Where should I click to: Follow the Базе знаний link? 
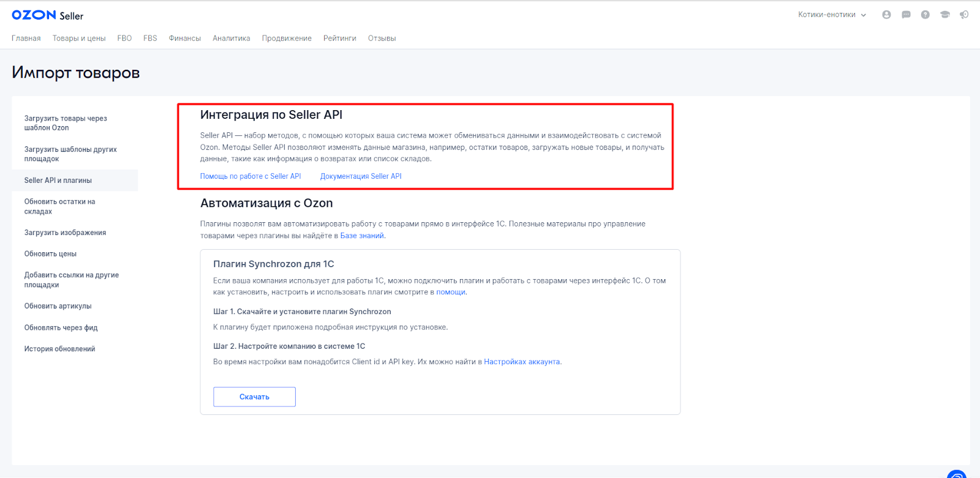tap(362, 236)
